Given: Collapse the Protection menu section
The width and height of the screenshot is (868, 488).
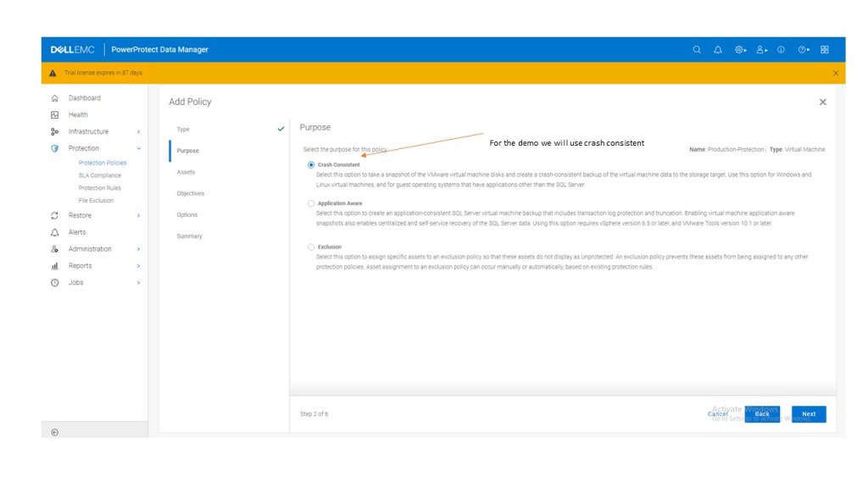Looking at the screenshot, I should 138,148.
